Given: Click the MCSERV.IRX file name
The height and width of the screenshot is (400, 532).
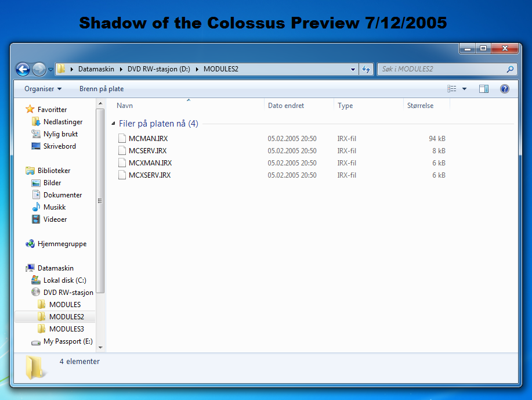Looking at the screenshot, I should coord(147,151).
